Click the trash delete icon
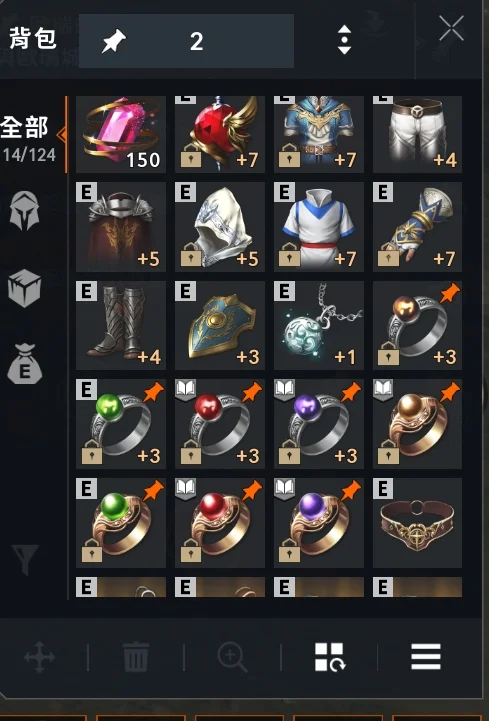This screenshot has width=489, height=721. point(136,657)
